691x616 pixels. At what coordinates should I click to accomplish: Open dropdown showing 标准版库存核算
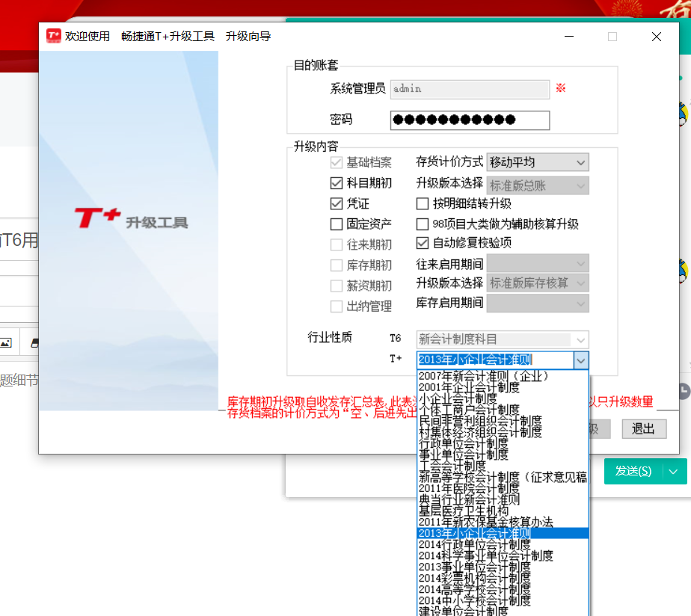[x=538, y=283]
